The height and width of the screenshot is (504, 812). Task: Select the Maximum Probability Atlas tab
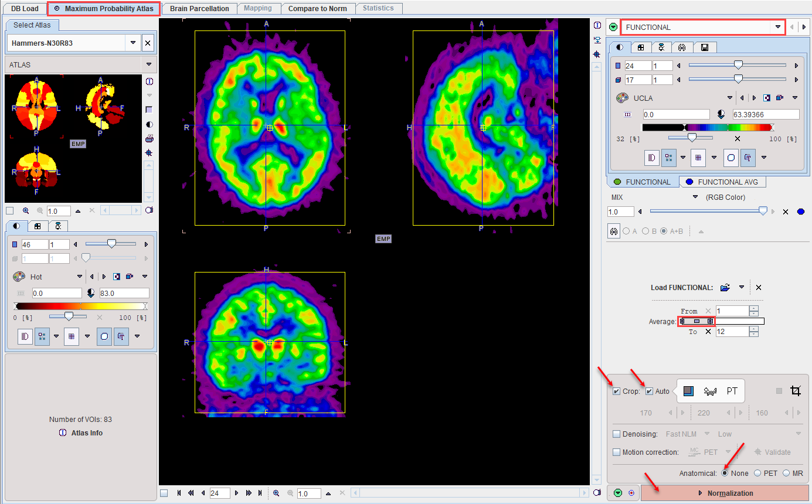[104, 9]
